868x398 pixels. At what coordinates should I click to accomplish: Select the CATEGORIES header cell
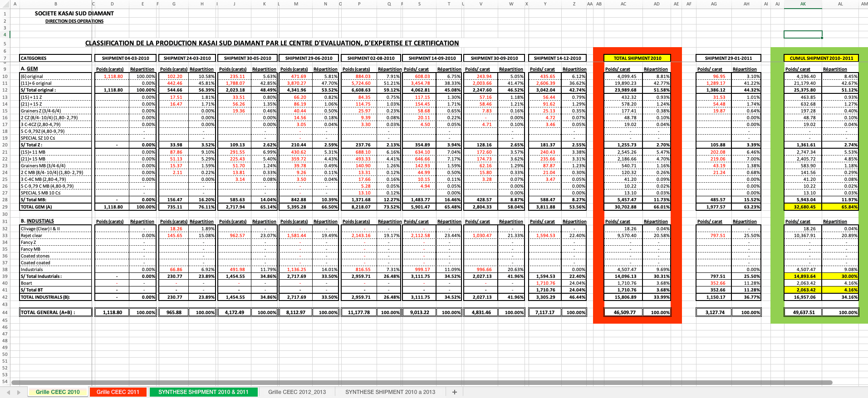(x=56, y=58)
